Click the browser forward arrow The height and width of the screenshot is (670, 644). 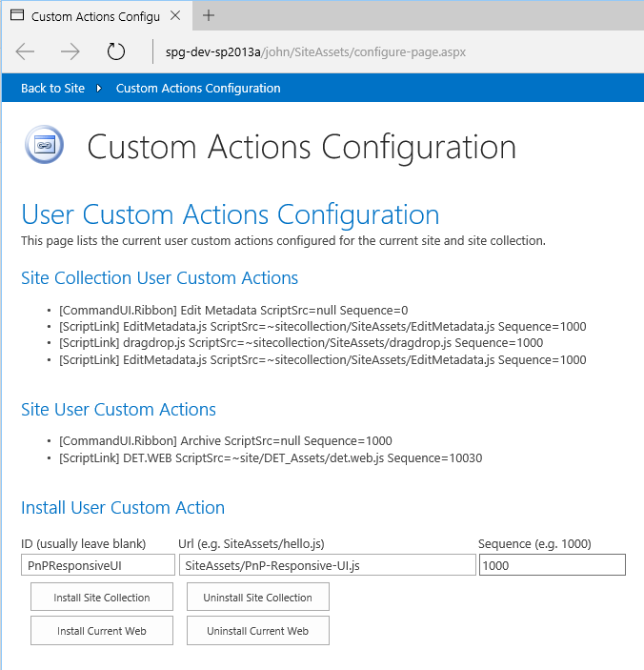[70, 51]
